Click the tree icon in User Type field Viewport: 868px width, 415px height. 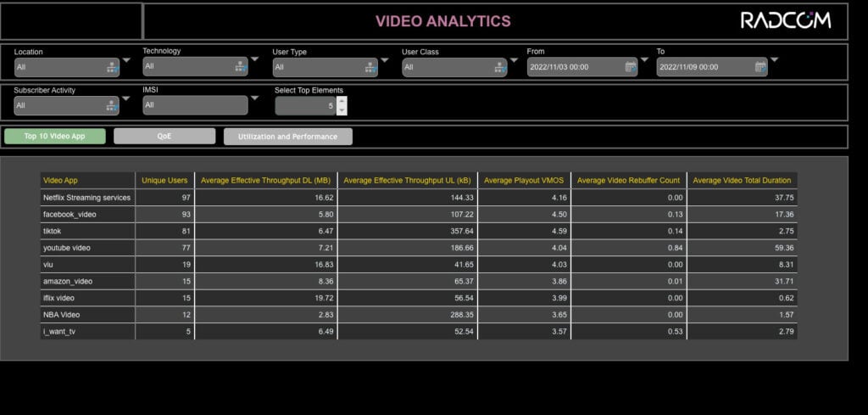[370, 68]
